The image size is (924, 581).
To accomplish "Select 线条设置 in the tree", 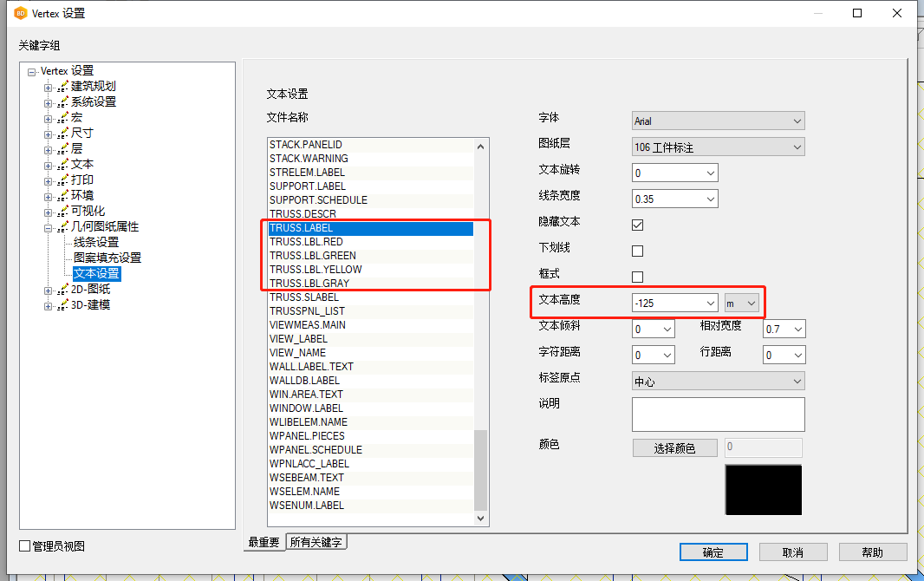I will [x=96, y=242].
